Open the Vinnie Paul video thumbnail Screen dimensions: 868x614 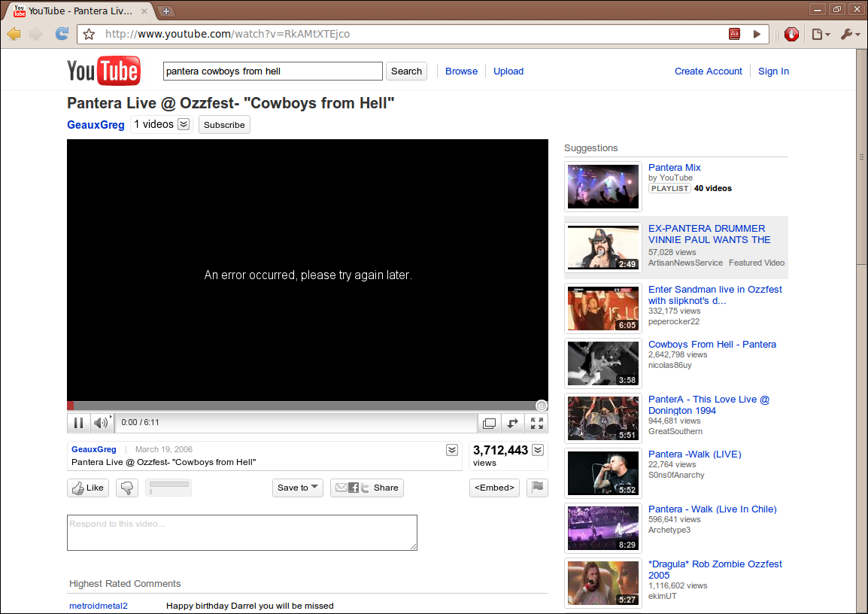pos(602,248)
